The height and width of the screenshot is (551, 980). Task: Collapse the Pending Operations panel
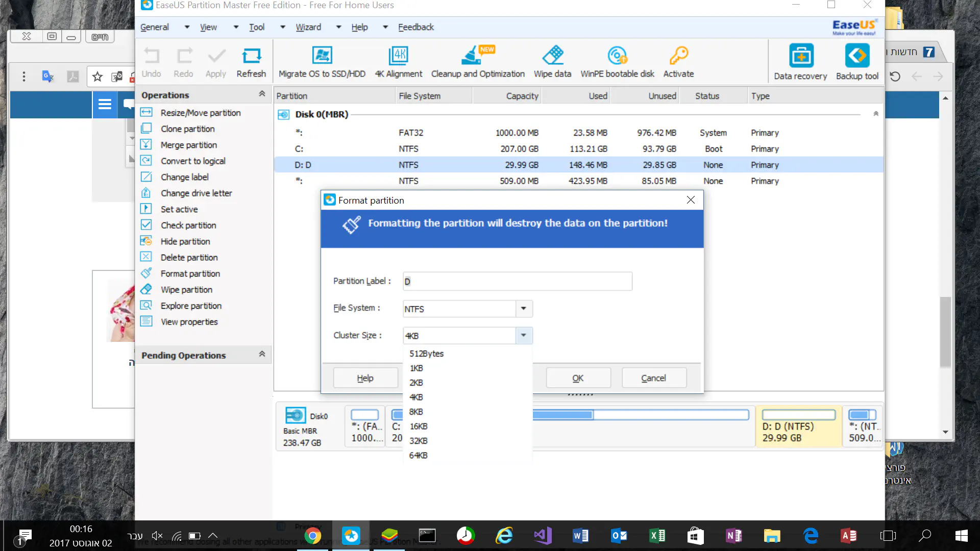pyautogui.click(x=262, y=354)
